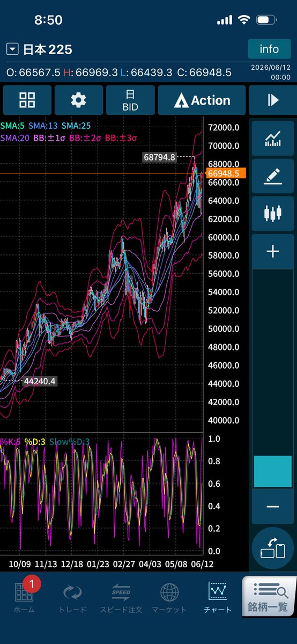Tap the SMA:13 legend label
This screenshot has width=297, height=644.
click(43, 125)
